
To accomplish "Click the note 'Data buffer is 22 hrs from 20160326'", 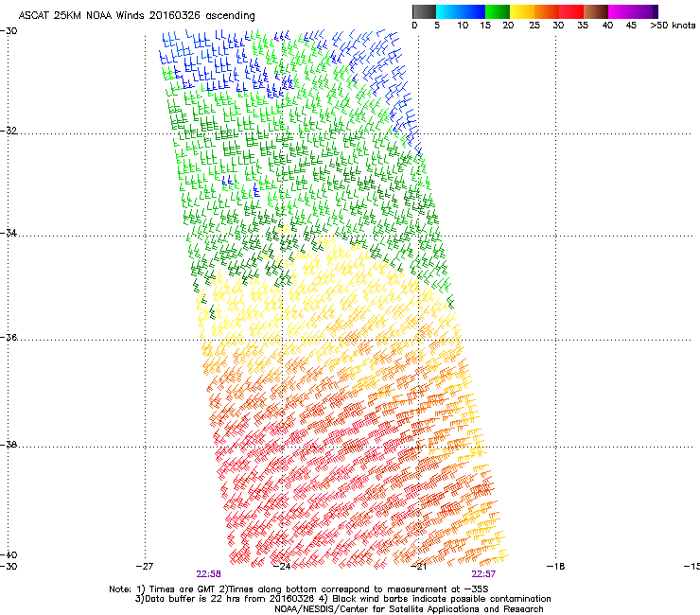I will pos(230,599).
